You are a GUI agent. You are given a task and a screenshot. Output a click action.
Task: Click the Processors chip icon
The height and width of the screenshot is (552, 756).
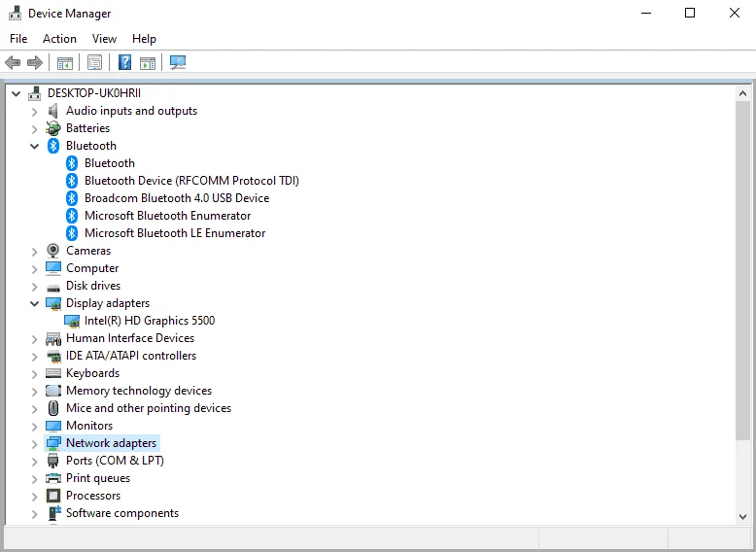[x=53, y=496]
